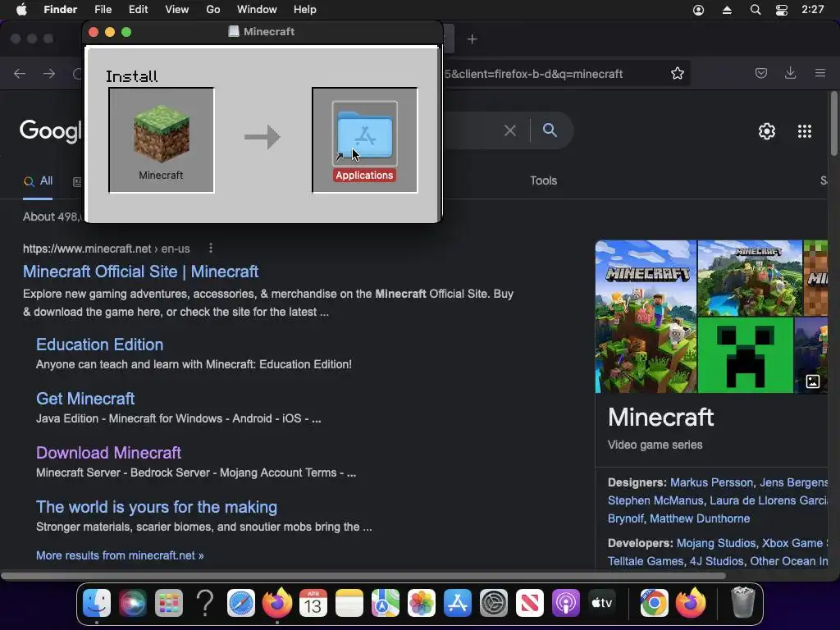Open Matthew Dunthorne link
The image size is (840, 630).
[x=700, y=518]
